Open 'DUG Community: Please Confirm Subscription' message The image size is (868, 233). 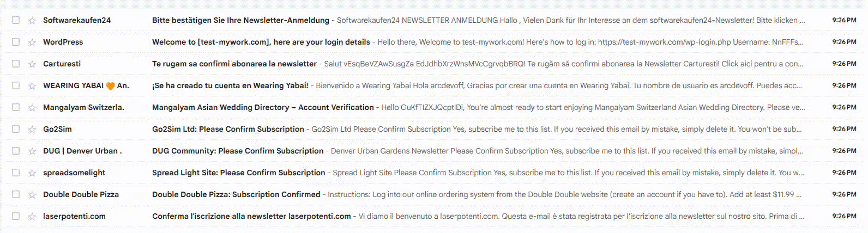(238, 151)
